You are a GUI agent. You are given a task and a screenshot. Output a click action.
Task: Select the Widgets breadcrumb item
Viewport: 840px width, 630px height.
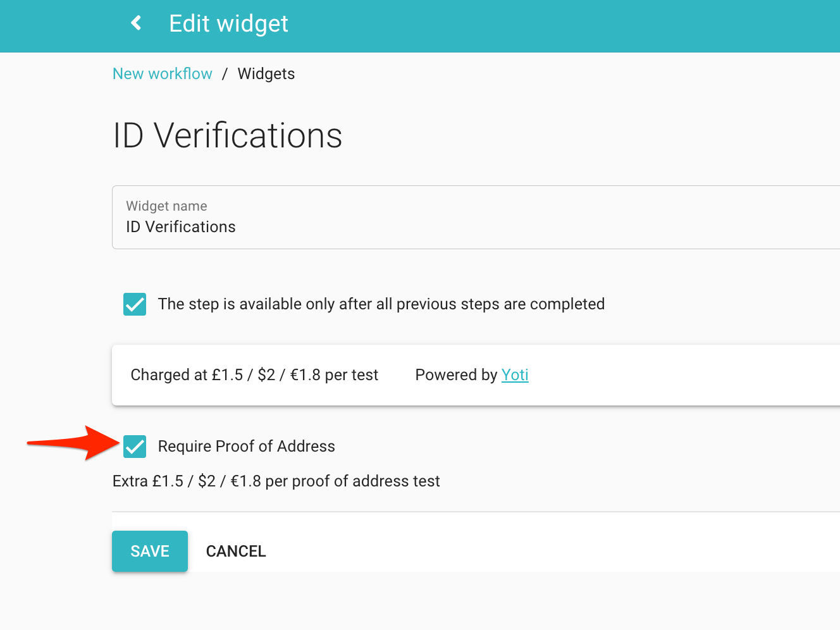[266, 73]
